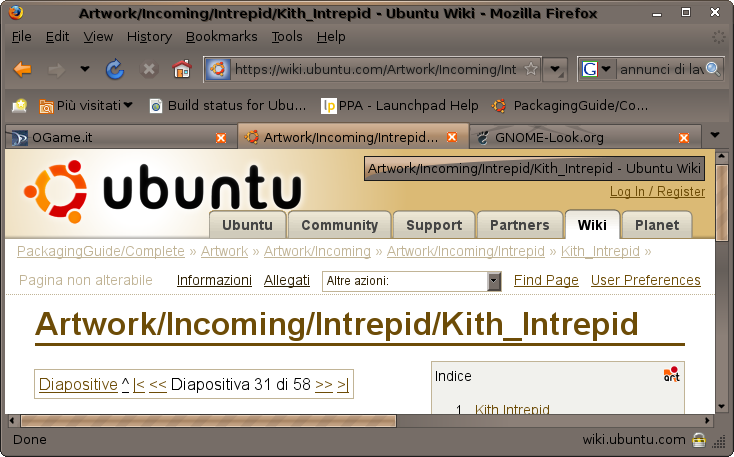Reload the page with the blue refresh icon
This screenshot has height=457, width=734.
(115, 70)
